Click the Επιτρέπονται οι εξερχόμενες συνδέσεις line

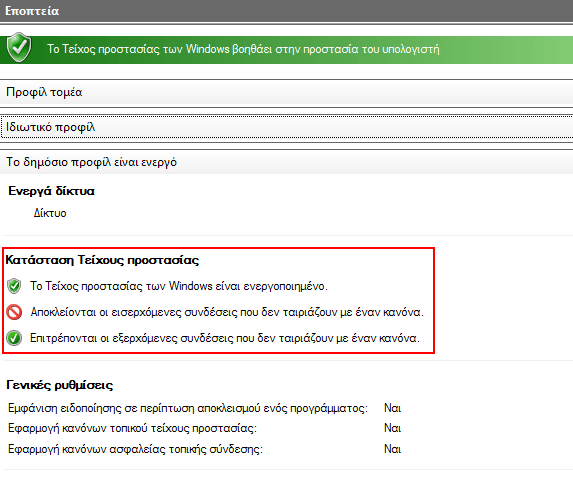pos(225,338)
